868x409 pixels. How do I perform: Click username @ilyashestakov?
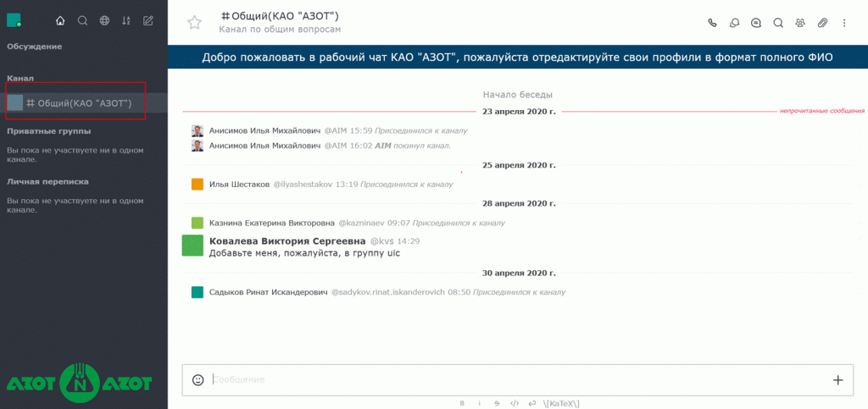pyautogui.click(x=303, y=185)
